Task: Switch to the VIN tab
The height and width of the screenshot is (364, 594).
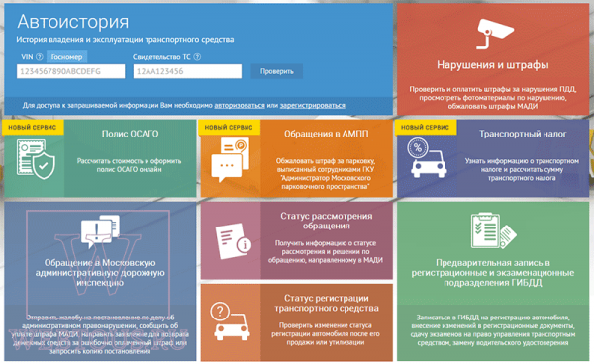Action: (27, 57)
